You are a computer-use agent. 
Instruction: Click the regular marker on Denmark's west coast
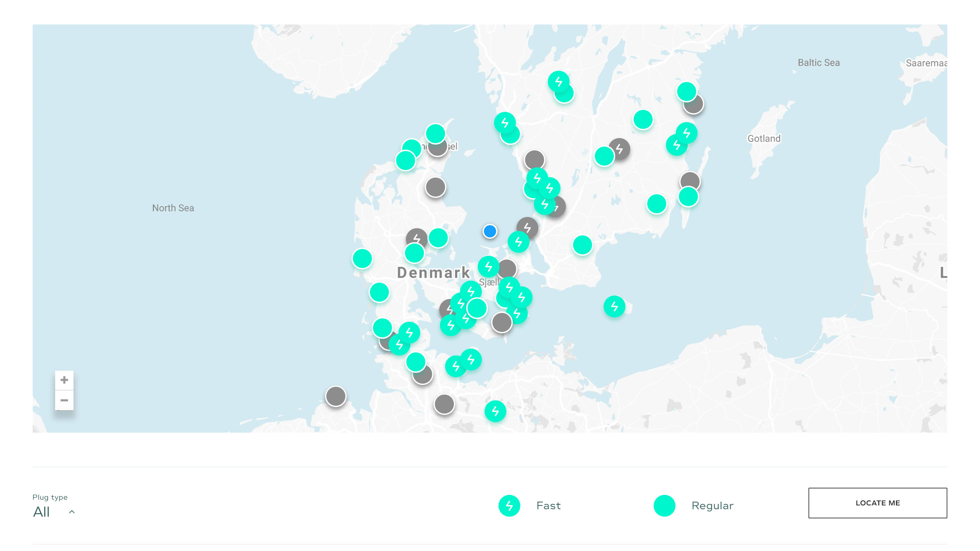coord(362,259)
